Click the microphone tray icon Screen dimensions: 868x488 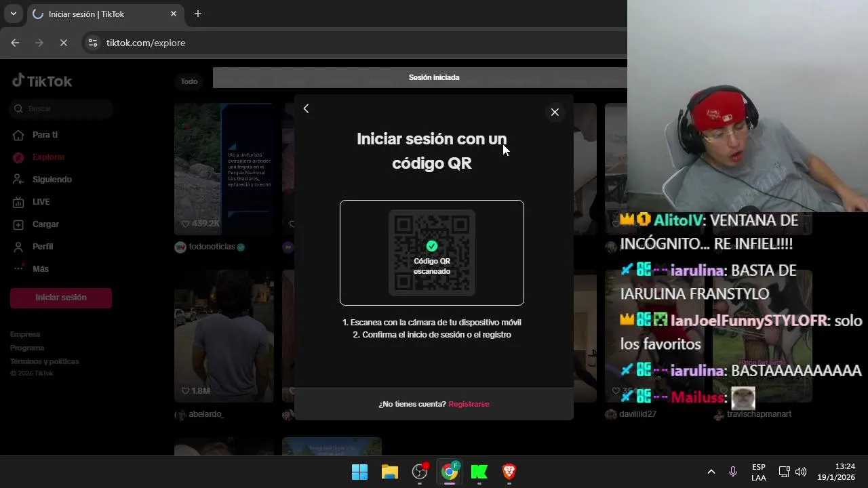pos(732,472)
